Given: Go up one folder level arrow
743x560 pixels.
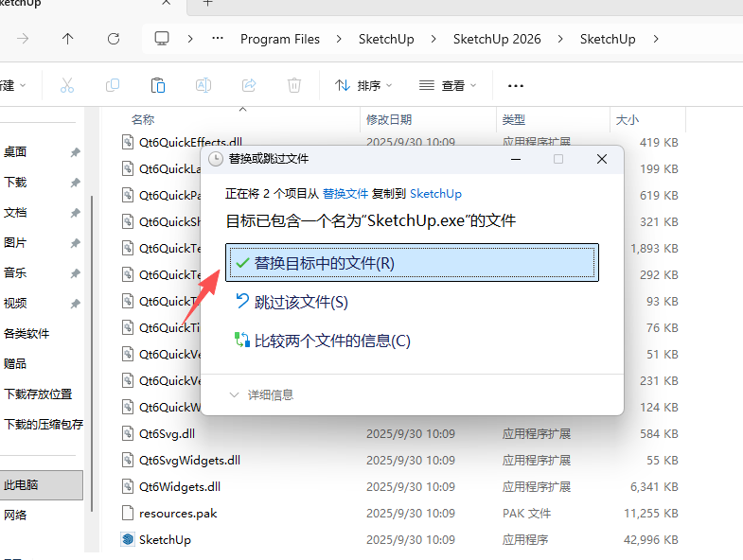Looking at the screenshot, I should [68, 39].
